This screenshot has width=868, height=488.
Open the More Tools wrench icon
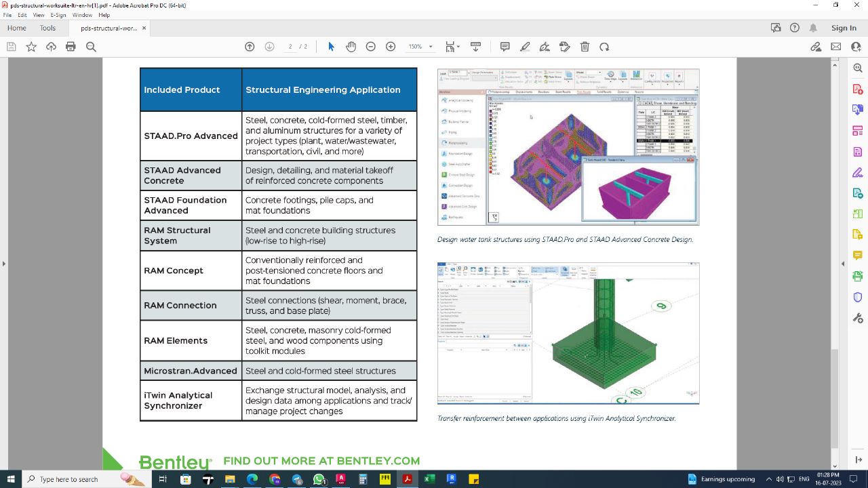(x=858, y=318)
